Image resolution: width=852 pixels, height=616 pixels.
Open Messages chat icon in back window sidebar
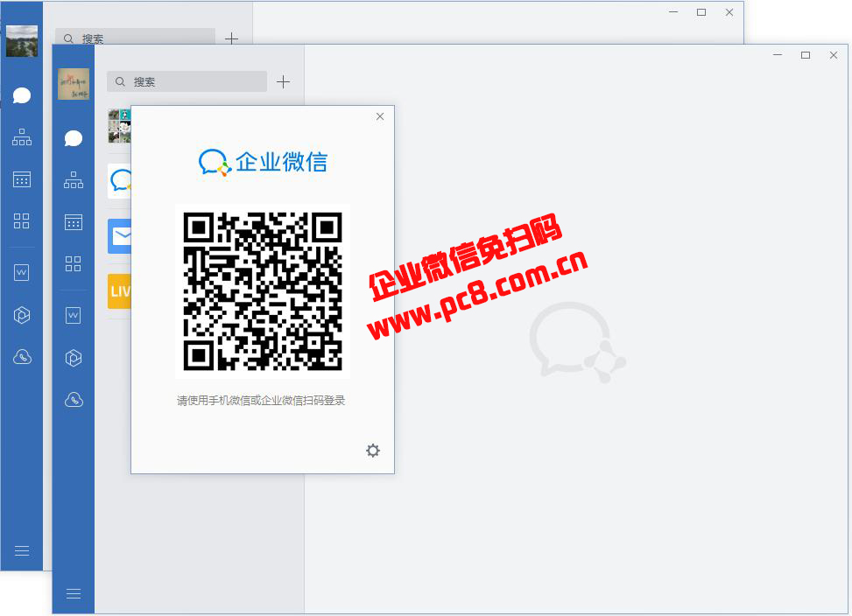22,95
